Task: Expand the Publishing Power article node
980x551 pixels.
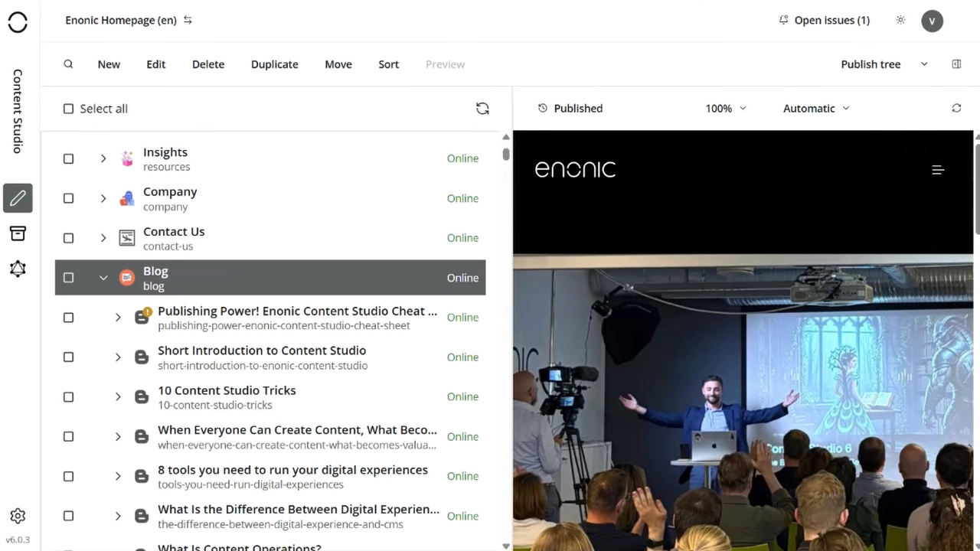Action: point(118,318)
